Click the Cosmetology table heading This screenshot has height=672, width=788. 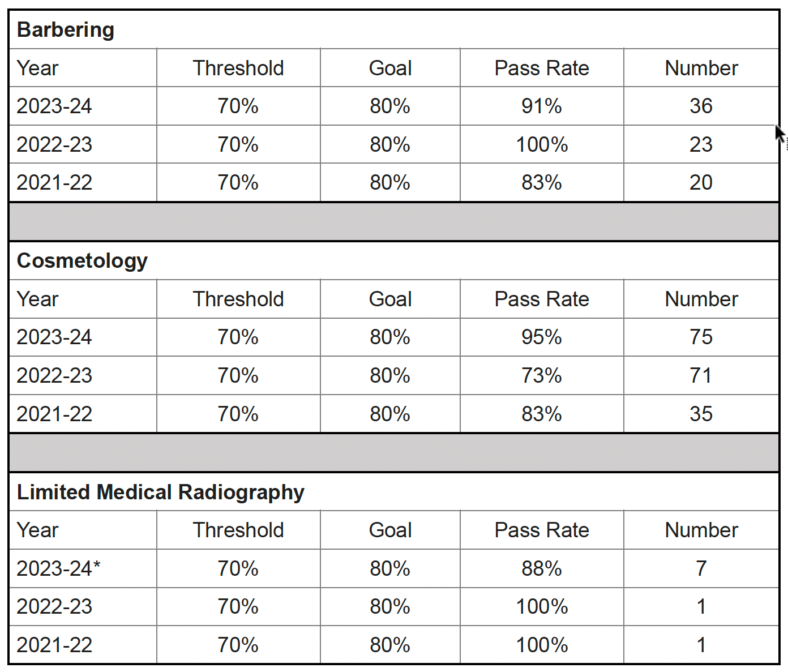(x=82, y=261)
